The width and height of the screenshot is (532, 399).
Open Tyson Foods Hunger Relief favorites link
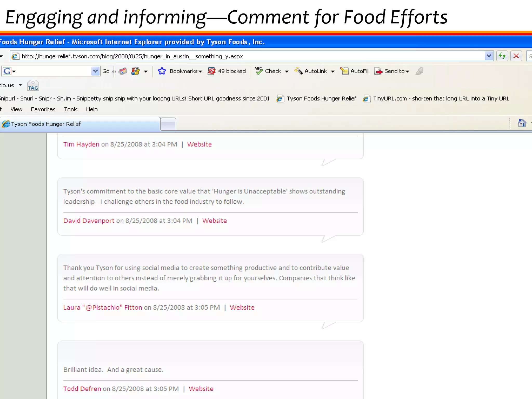[x=316, y=98]
